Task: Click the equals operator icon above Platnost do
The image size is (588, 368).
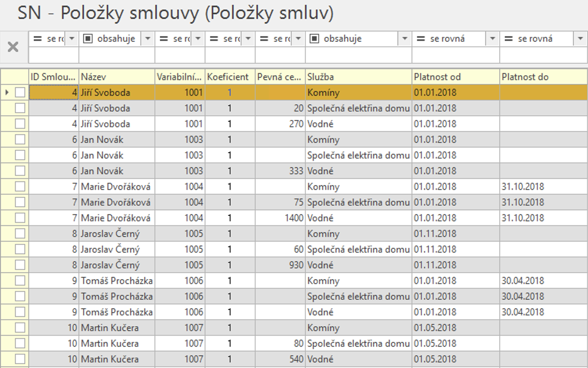Action: click(x=508, y=39)
